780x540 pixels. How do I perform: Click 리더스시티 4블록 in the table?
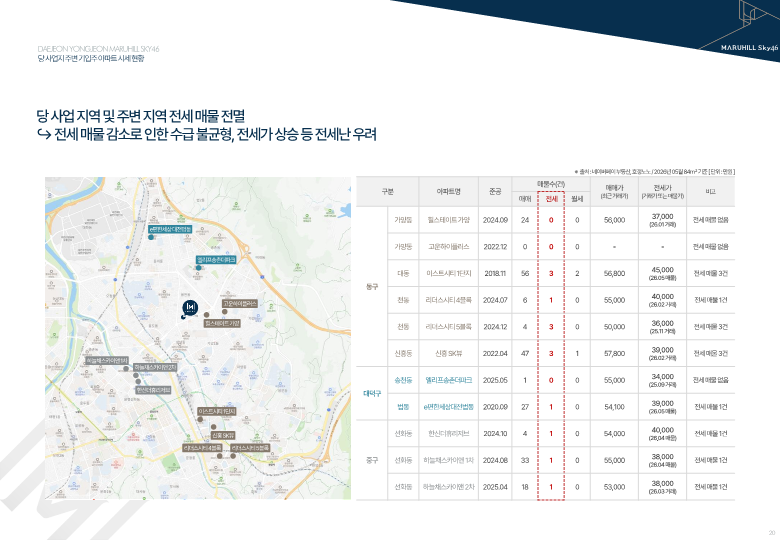coord(449,300)
